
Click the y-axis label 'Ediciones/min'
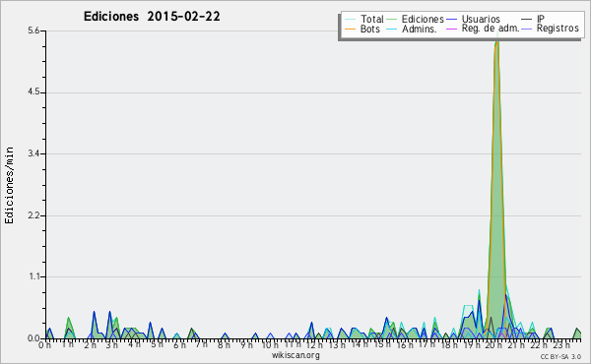coord(9,185)
